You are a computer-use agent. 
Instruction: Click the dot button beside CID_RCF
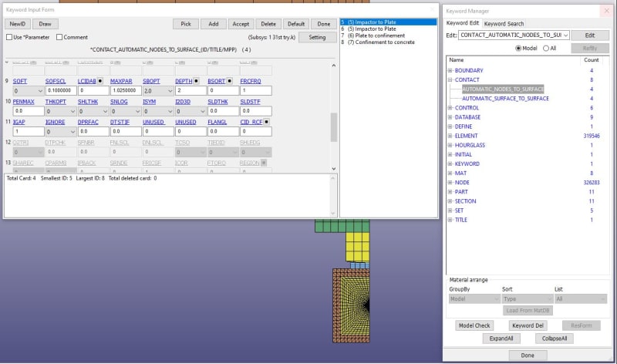pyautogui.click(x=266, y=122)
